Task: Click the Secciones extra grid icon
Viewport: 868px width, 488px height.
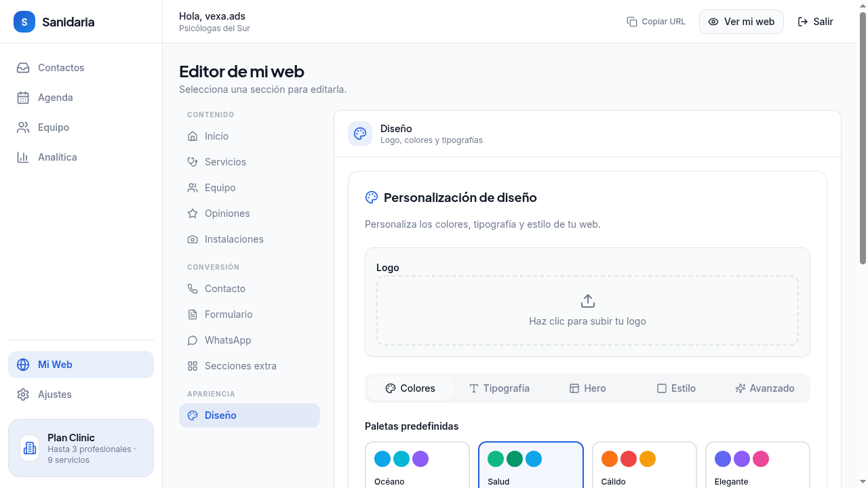Action: tap(193, 366)
